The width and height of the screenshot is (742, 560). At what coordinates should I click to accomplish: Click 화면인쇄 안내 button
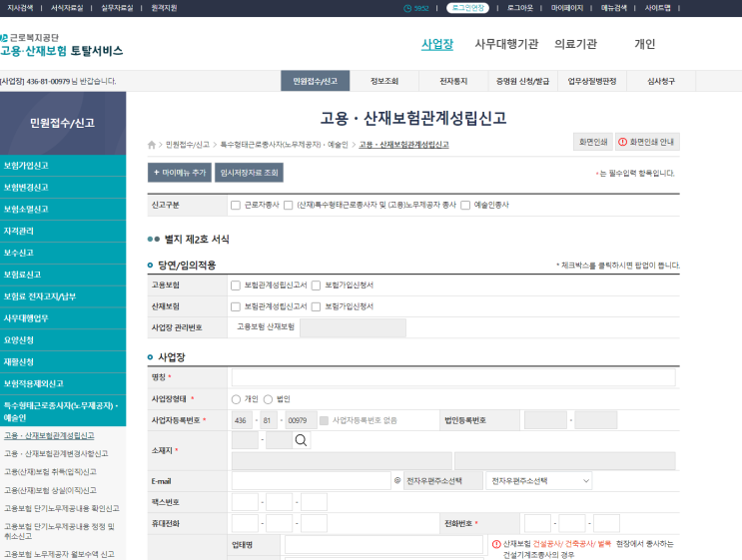pyautogui.click(x=647, y=142)
